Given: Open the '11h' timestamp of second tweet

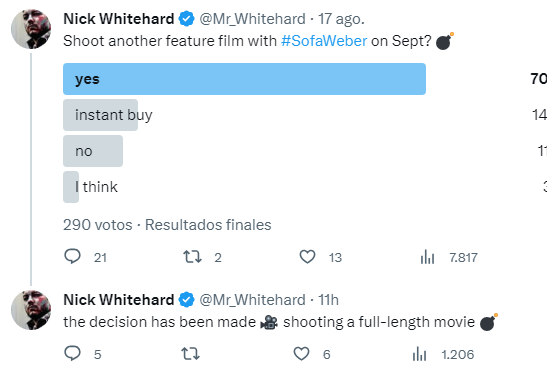Looking at the screenshot, I should [328, 300].
